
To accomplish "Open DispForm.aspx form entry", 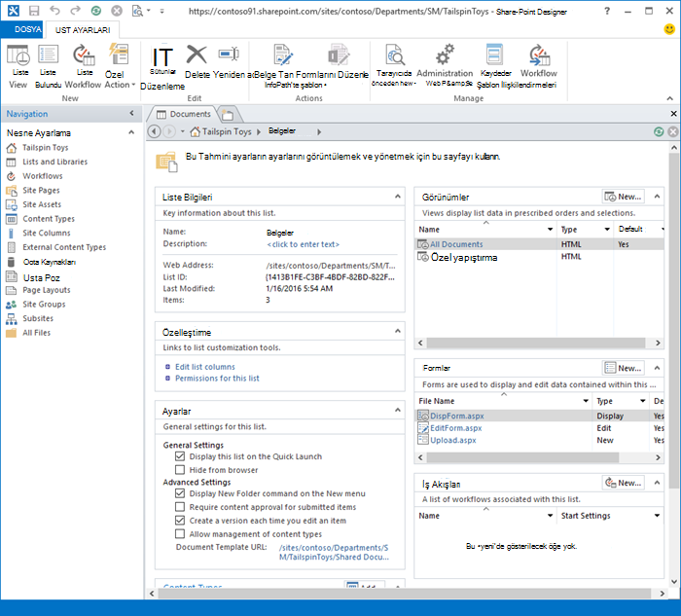I will tap(457, 416).
